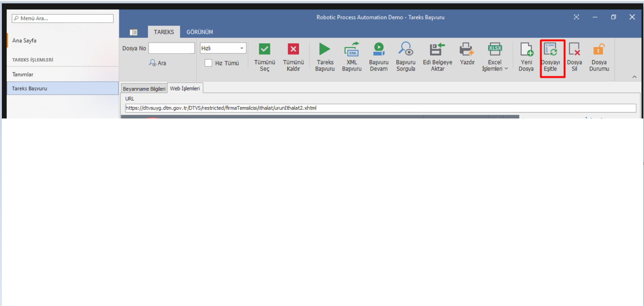The image size is (644, 306).
Task: Open Excel İşlemleri dropdown
Action: pyautogui.click(x=495, y=57)
